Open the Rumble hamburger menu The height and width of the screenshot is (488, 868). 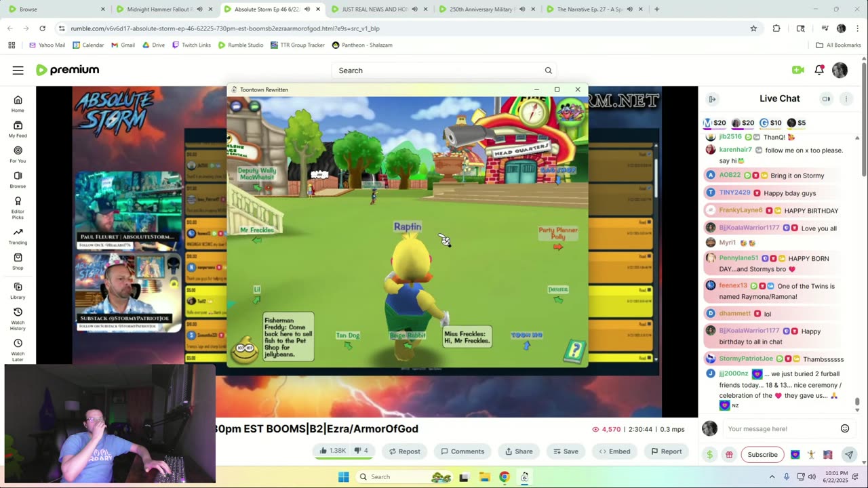18,70
